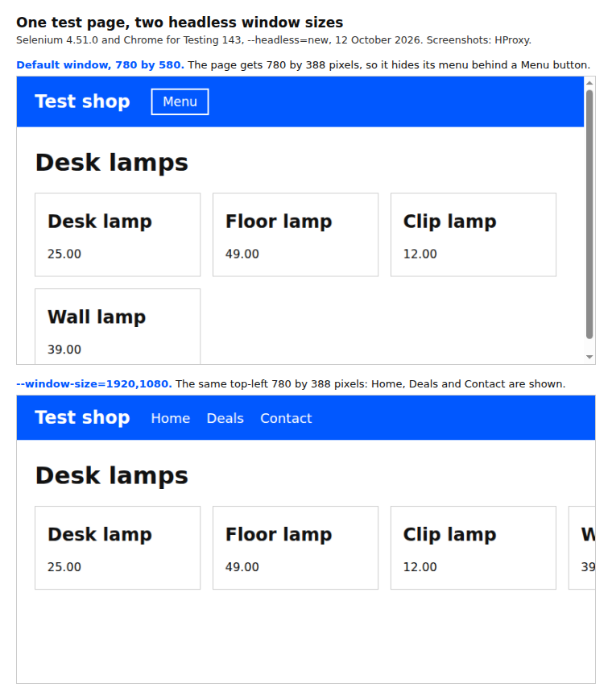Click the 49.00 price in 1920 window
This screenshot has height=700, width=612.
242,567
